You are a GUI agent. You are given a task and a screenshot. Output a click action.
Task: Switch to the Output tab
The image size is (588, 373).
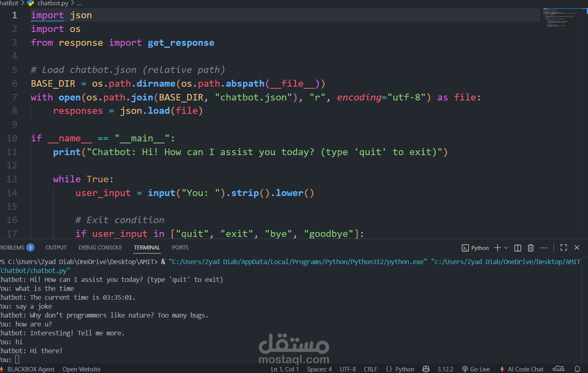tap(56, 247)
